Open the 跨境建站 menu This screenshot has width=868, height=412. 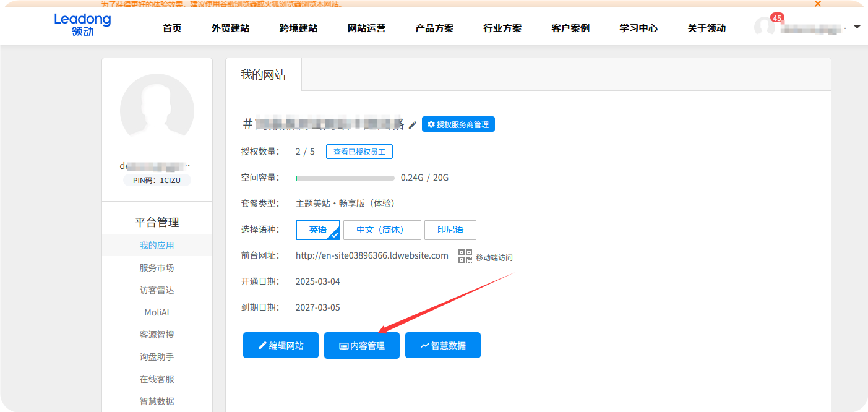[298, 28]
